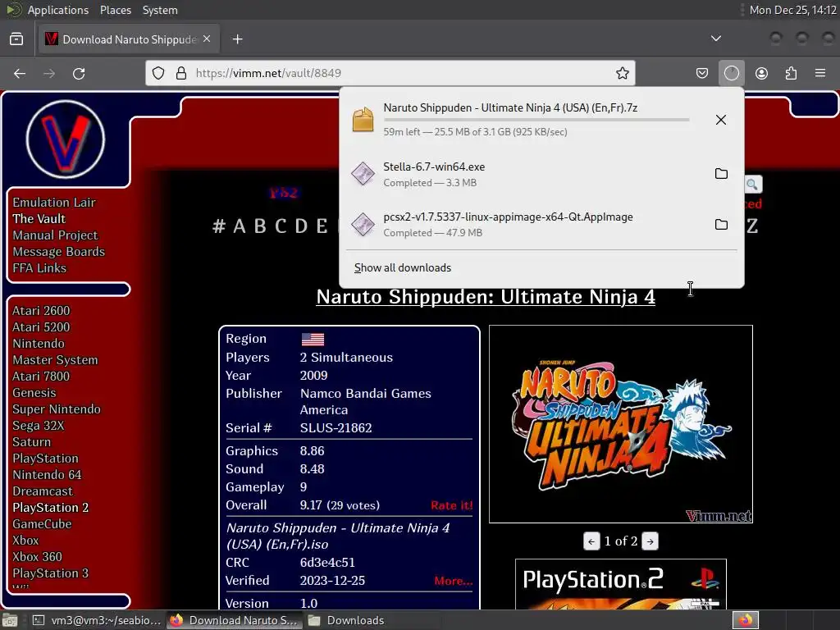Click the Naruto download progress bar
840x630 pixels.
(x=536, y=120)
